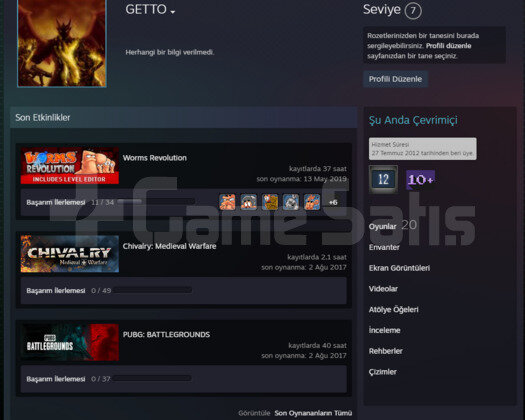Open Son Oynananların Tümü link
This screenshot has height=420, width=525.
(313, 413)
